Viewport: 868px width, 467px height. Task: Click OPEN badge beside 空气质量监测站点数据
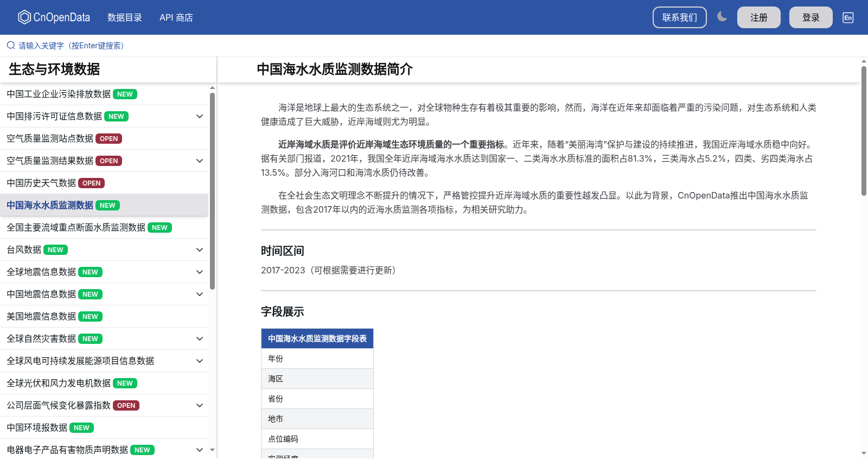coord(108,139)
